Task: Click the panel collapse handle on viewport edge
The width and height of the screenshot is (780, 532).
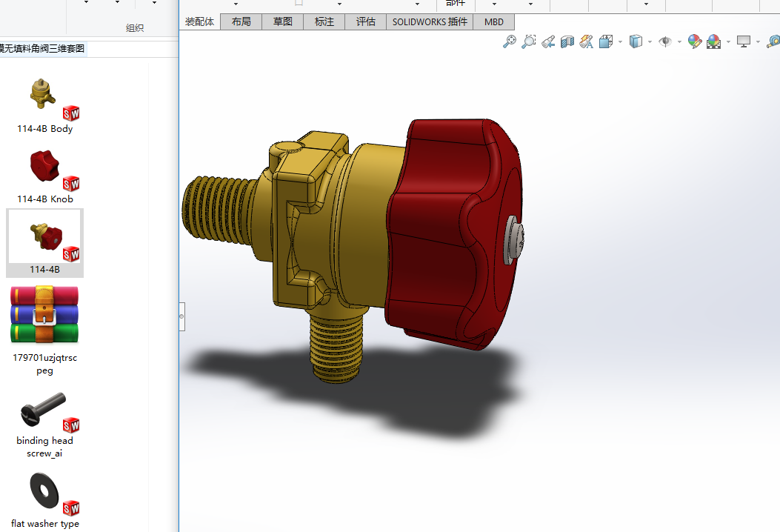Action: click(x=182, y=316)
